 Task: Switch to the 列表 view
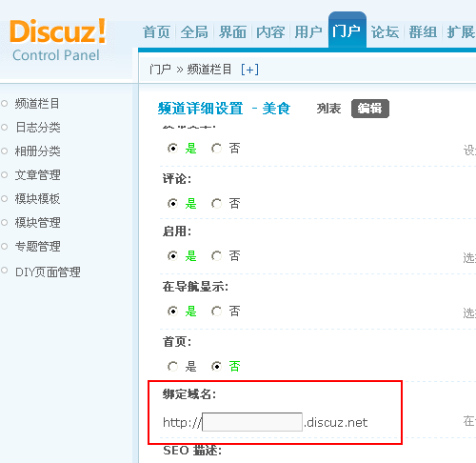click(328, 109)
